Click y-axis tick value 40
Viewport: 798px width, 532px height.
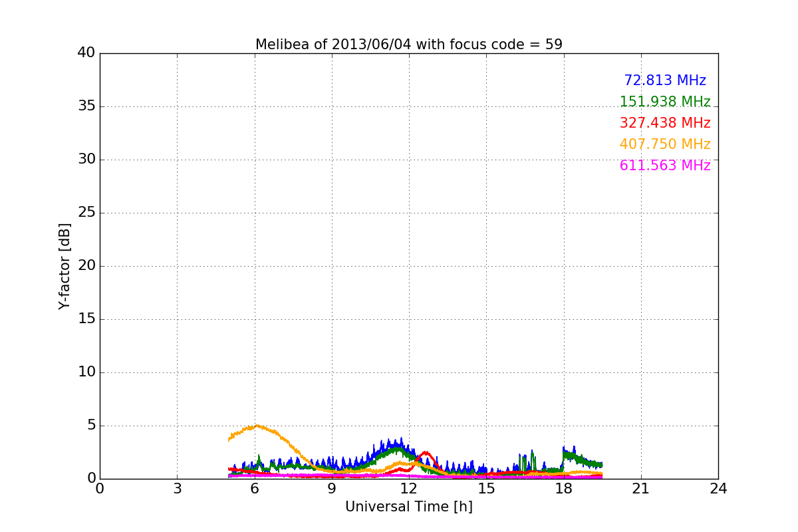tap(86, 53)
